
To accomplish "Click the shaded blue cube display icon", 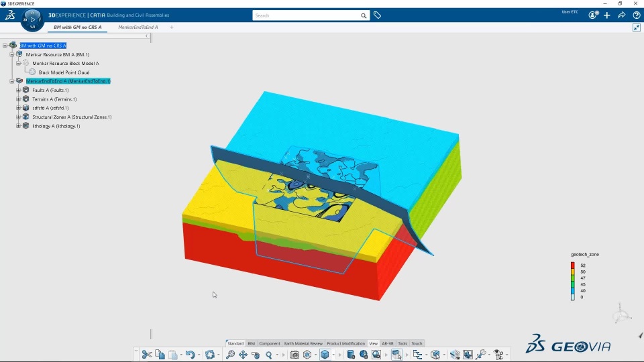I will [325, 354].
